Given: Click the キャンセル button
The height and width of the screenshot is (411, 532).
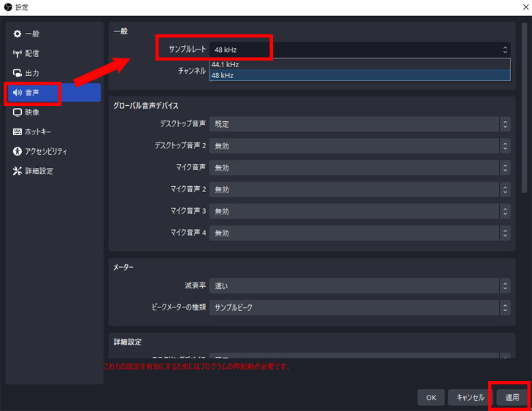Looking at the screenshot, I should (470, 397).
